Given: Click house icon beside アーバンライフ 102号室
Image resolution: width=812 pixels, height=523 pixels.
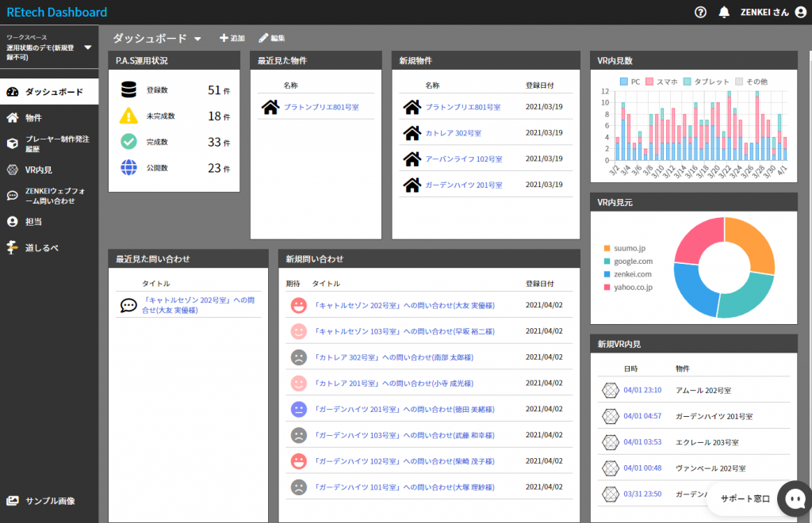Looking at the screenshot, I should click(412, 158).
